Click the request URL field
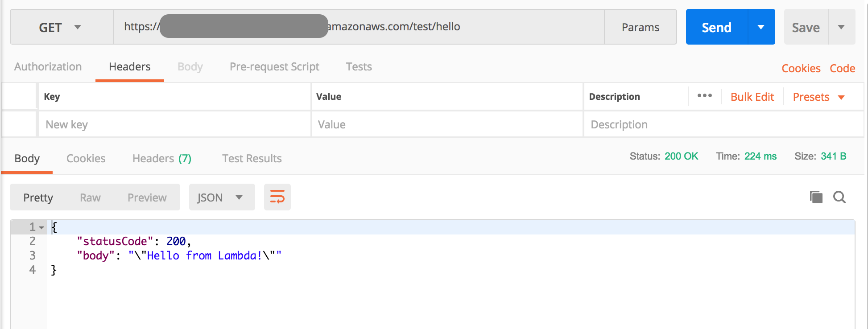Screen dimensions: 868x329 click(x=359, y=27)
